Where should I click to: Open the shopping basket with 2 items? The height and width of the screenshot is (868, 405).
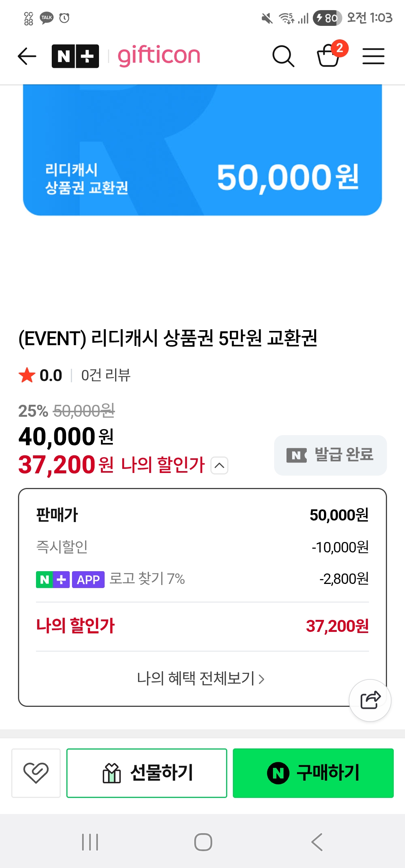[329, 55]
